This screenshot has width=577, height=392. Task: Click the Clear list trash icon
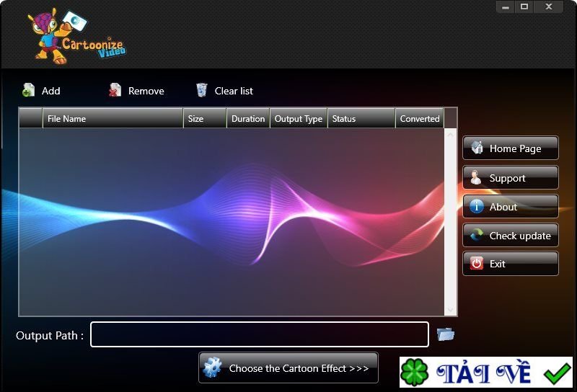click(201, 90)
